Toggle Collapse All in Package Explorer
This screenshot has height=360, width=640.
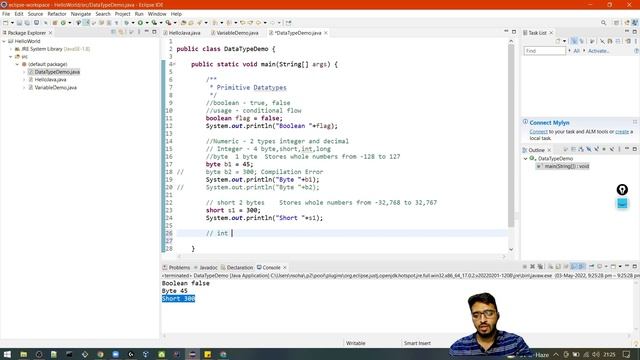pyautogui.click(x=113, y=32)
